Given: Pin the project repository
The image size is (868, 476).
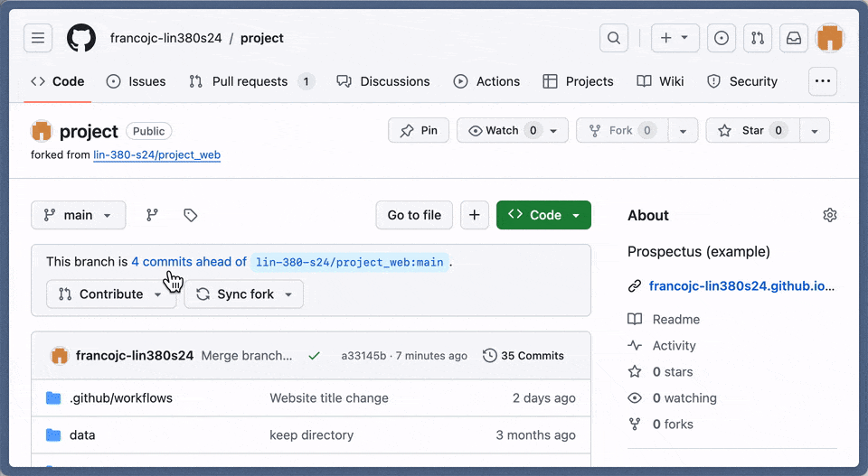Looking at the screenshot, I should tap(419, 131).
